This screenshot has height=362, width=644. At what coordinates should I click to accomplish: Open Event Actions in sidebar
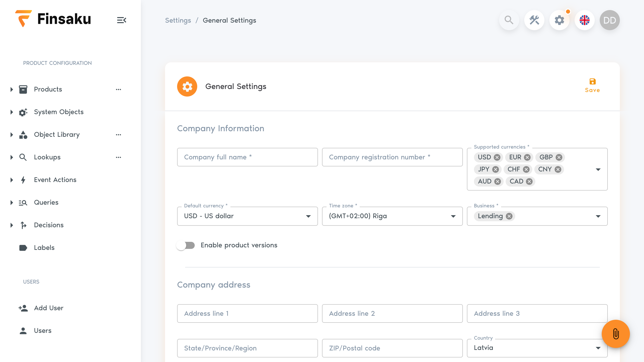pyautogui.click(x=55, y=180)
